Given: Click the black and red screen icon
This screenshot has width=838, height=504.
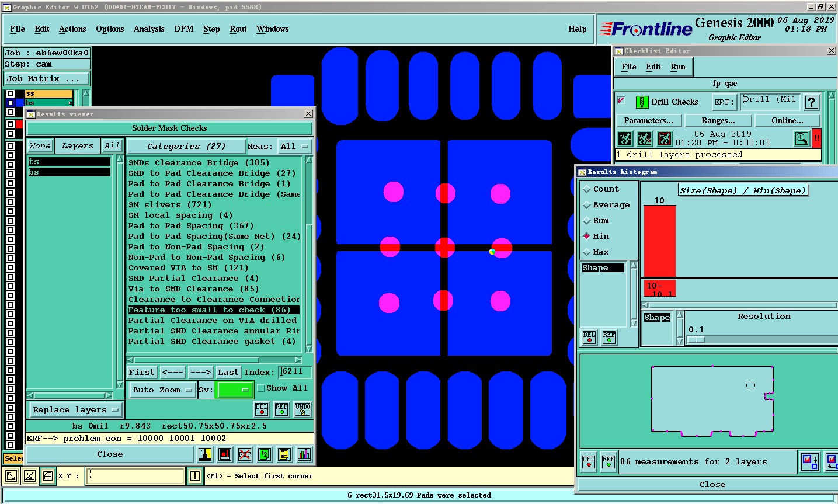Looking at the screenshot, I should click(x=225, y=454).
